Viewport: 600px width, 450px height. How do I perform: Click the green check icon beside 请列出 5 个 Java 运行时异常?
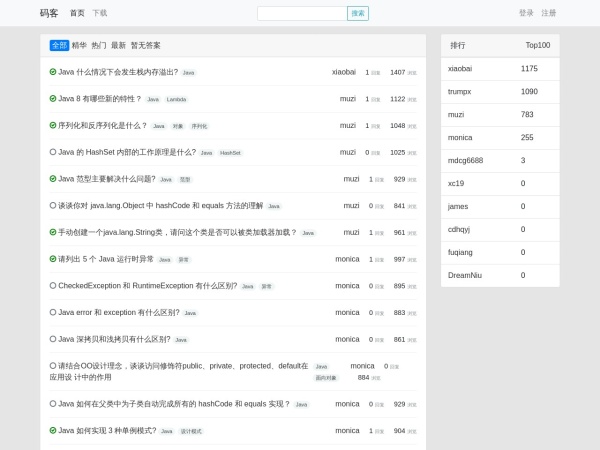53,259
